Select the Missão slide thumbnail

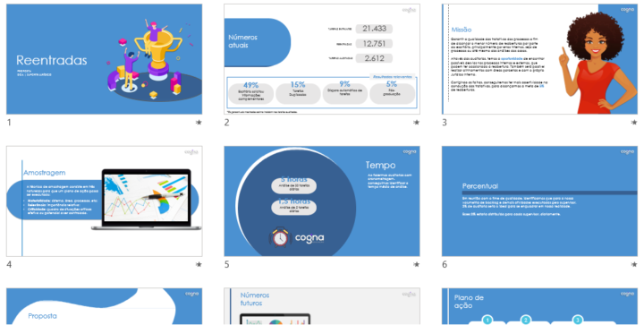coord(539,59)
